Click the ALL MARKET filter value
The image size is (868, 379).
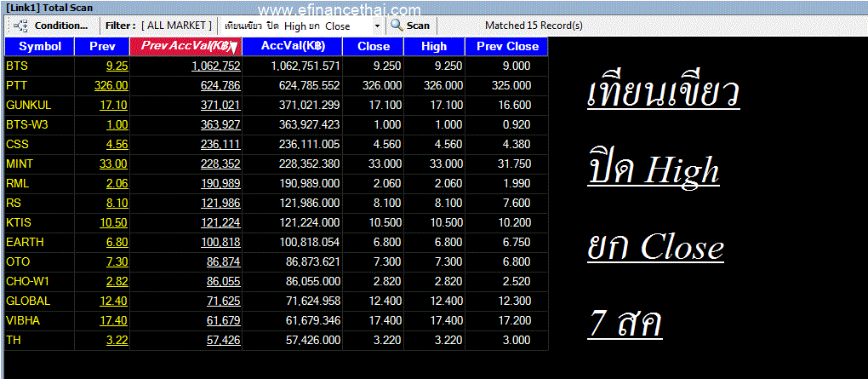coord(177,26)
